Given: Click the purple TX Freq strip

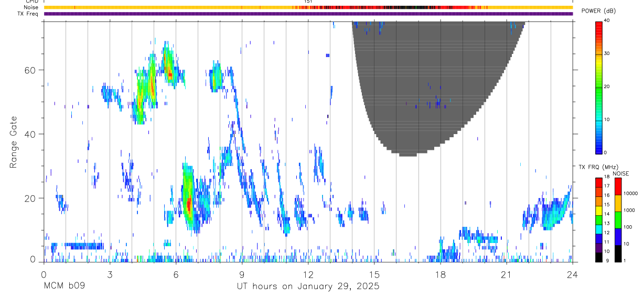Looking at the screenshot, I should coord(308,14).
